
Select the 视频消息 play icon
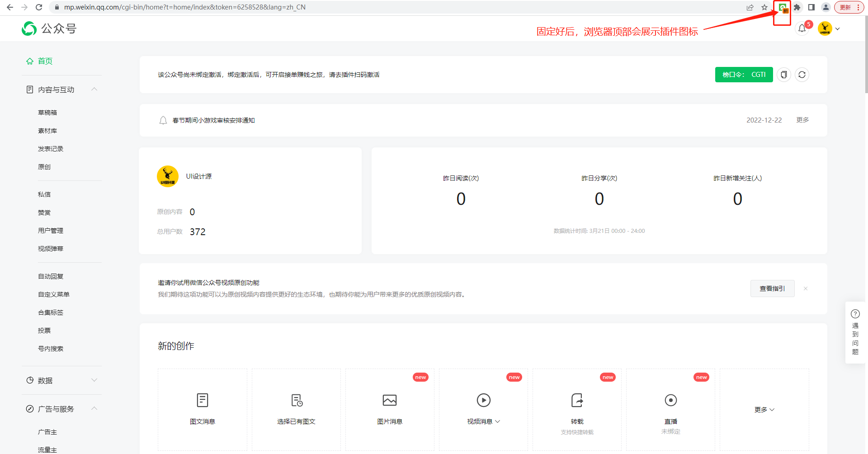point(483,400)
